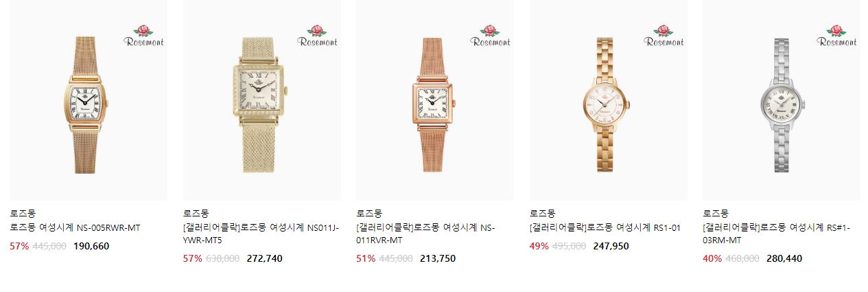Click the Rosemont logo on the RS1-01 watch card
This screenshot has height=292, width=868.
click(x=664, y=36)
